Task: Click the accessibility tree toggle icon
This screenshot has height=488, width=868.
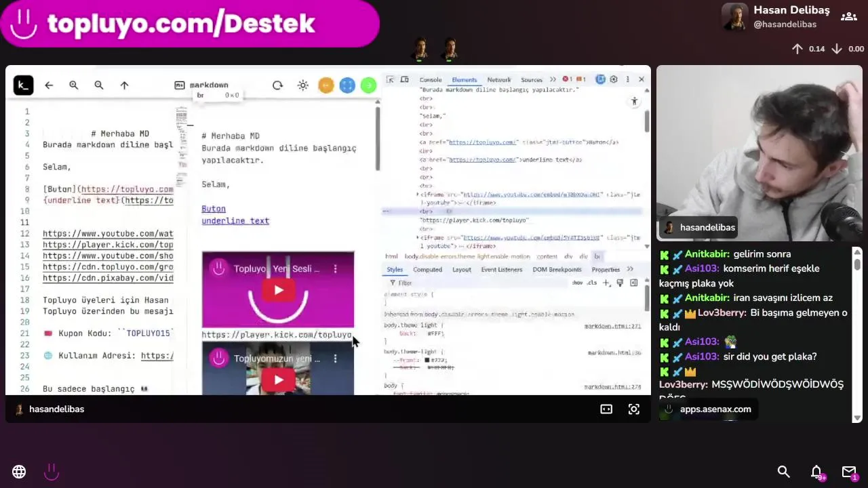Action: pos(634,102)
